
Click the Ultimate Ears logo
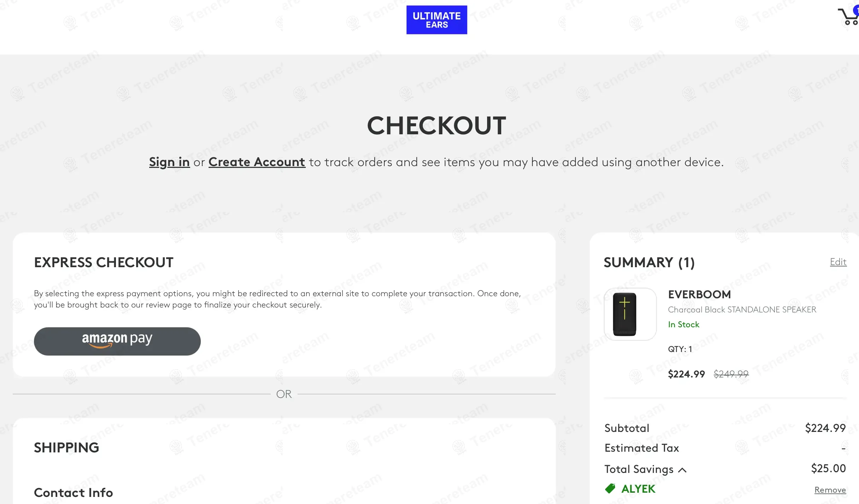(x=437, y=20)
